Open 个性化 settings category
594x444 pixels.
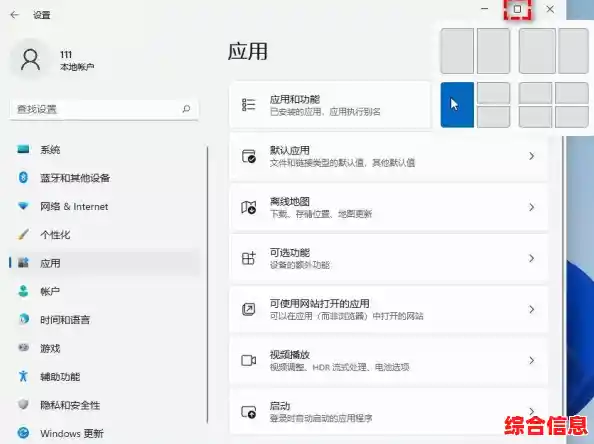(x=55, y=235)
